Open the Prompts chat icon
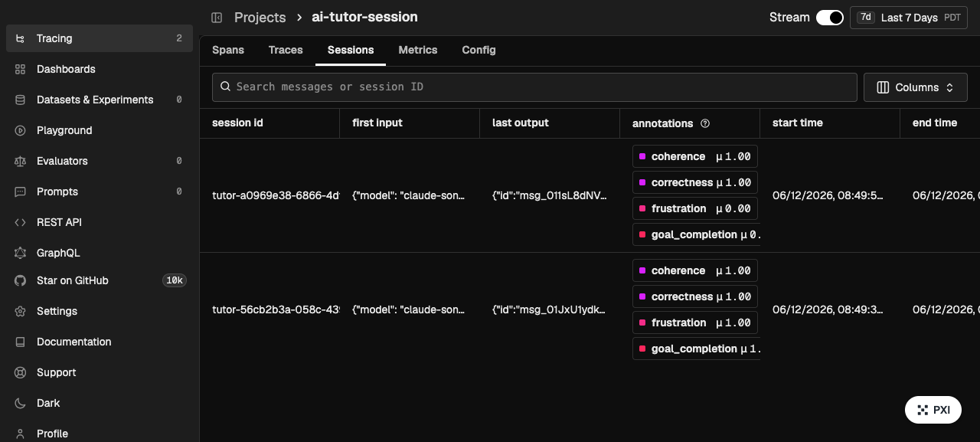The height and width of the screenshot is (442, 980). point(21,192)
